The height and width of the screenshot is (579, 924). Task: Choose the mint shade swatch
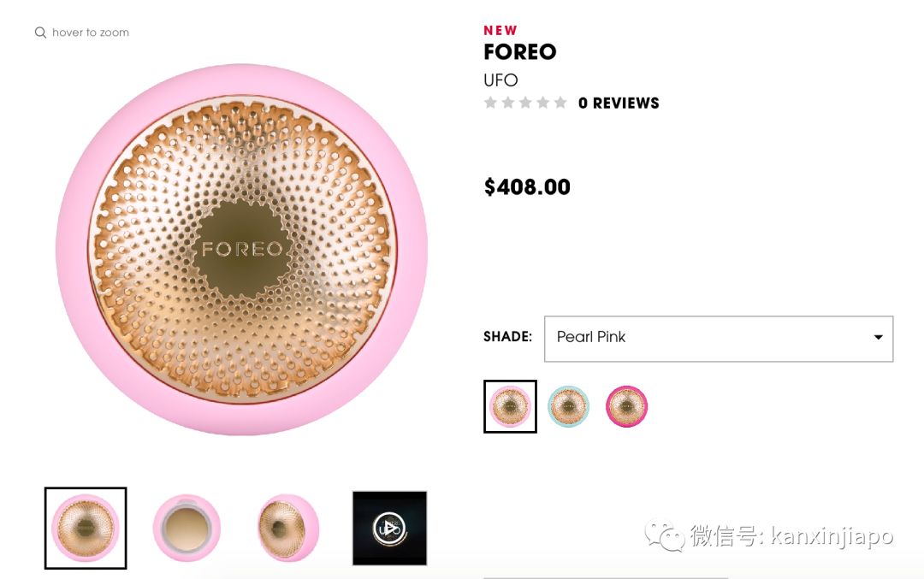point(568,406)
